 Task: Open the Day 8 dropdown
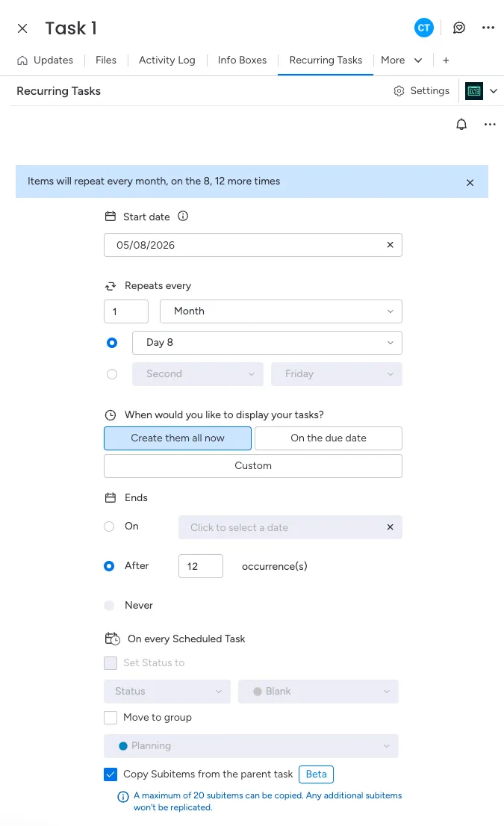click(x=267, y=343)
